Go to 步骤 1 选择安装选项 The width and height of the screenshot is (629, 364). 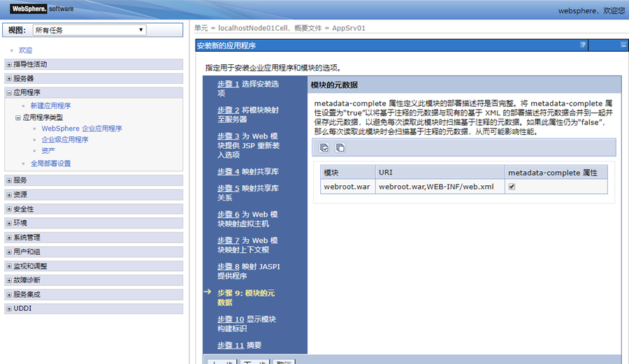tap(229, 84)
